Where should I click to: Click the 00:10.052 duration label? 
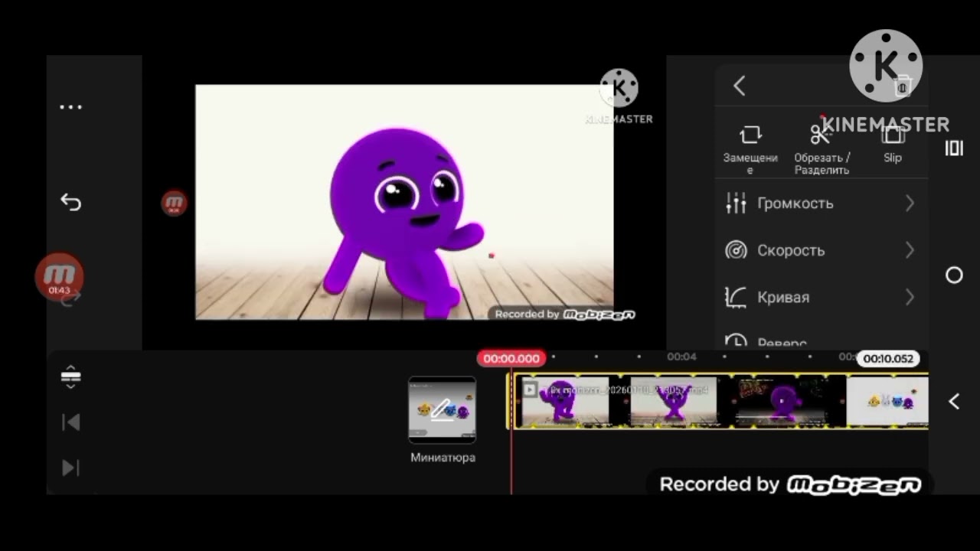coord(888,358)
